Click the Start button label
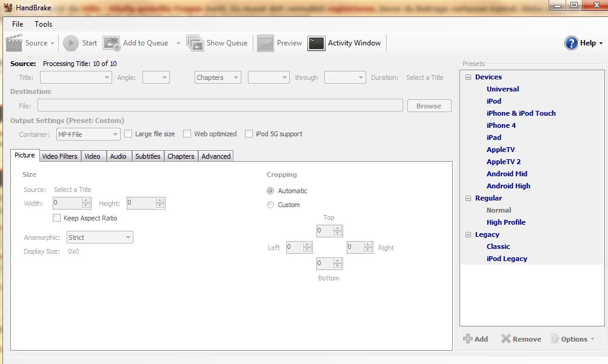The image size is (608, 364). pos(90,43)
